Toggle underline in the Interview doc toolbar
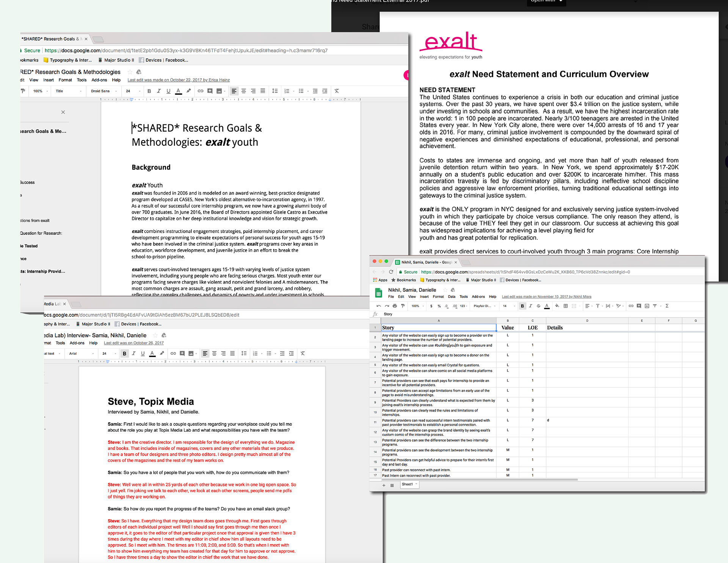The image size is (728, 563). point(143,354)
